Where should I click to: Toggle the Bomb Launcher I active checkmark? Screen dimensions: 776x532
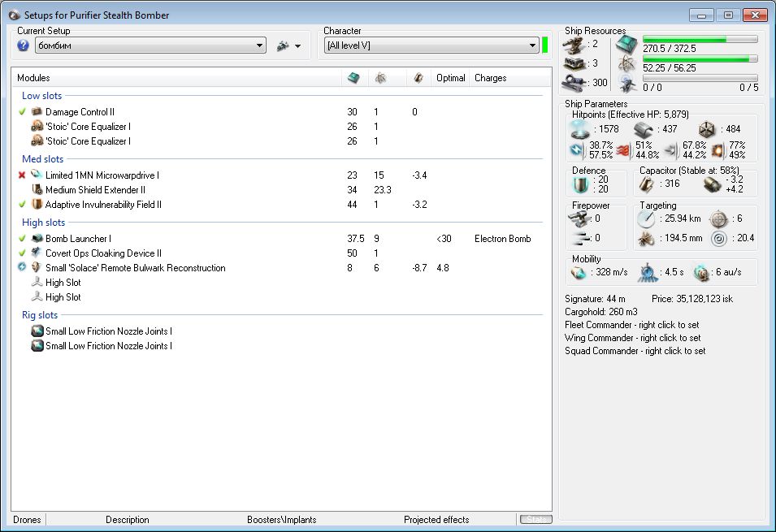click(22, 239)
